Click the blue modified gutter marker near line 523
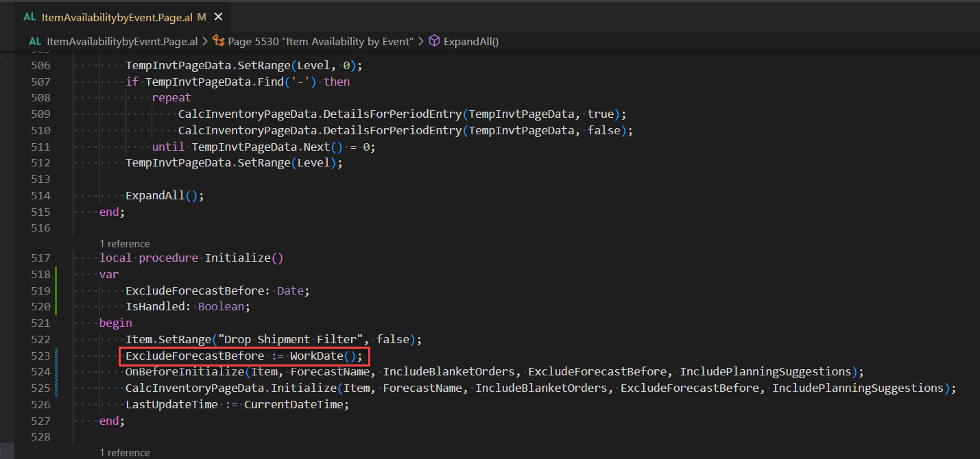The width and height of the screenshot is (980, 459). (x=56, y=356)
